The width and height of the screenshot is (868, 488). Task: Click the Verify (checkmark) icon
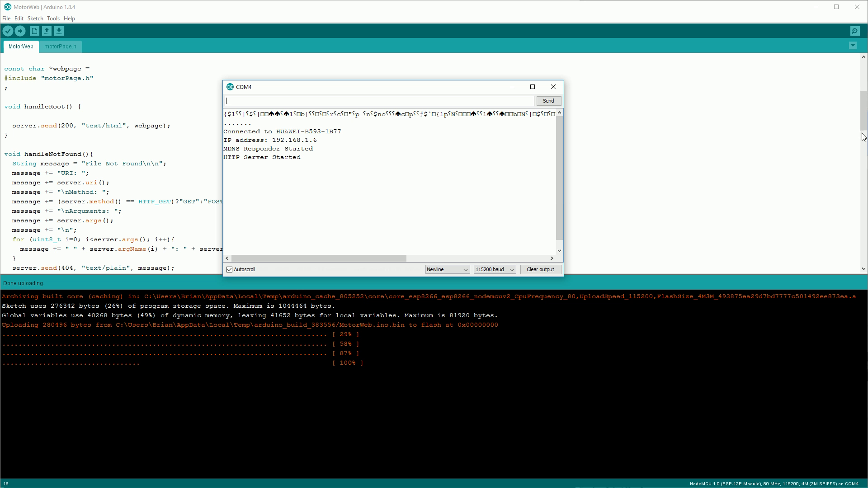click(x=8, y=30)
